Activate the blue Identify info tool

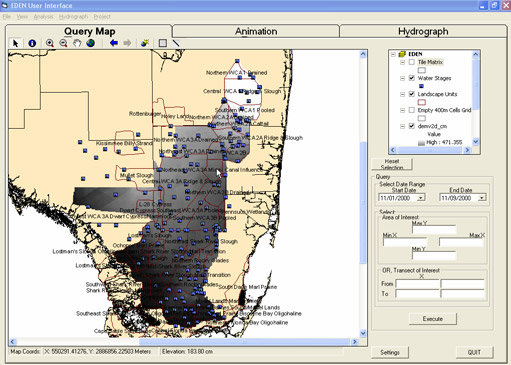click(x=32, y=43)
